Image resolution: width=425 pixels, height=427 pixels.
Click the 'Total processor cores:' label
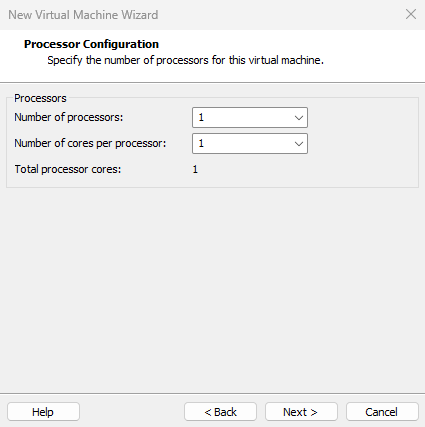(68, 169)
